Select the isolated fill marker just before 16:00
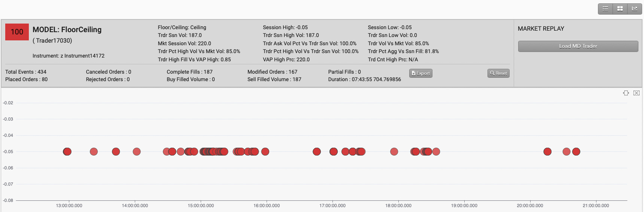 click(265, 151)
